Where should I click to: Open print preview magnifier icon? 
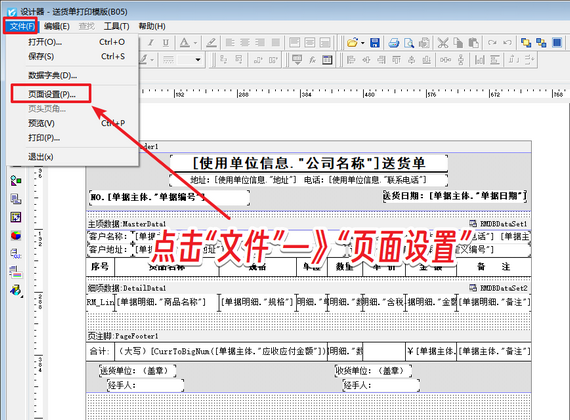point(409,43)
